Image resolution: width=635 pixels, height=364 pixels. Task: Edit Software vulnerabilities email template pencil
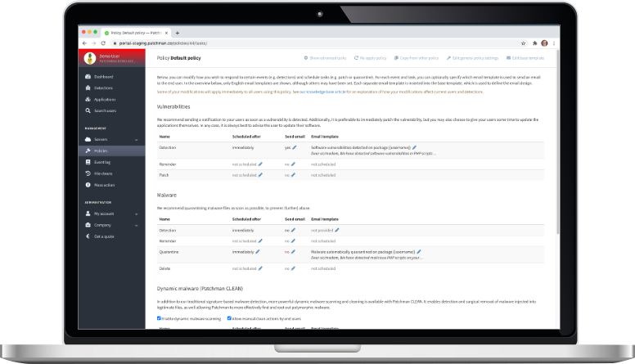415,146
